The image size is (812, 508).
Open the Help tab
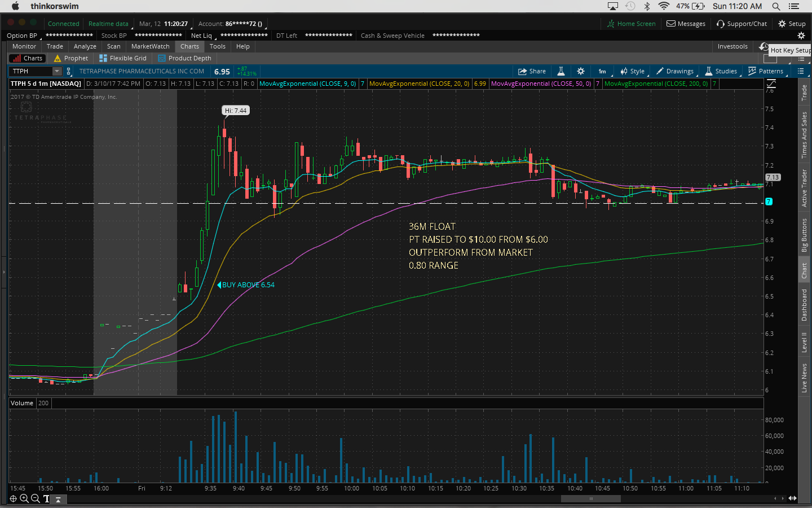pyautogui.click(x=243, y=46)
